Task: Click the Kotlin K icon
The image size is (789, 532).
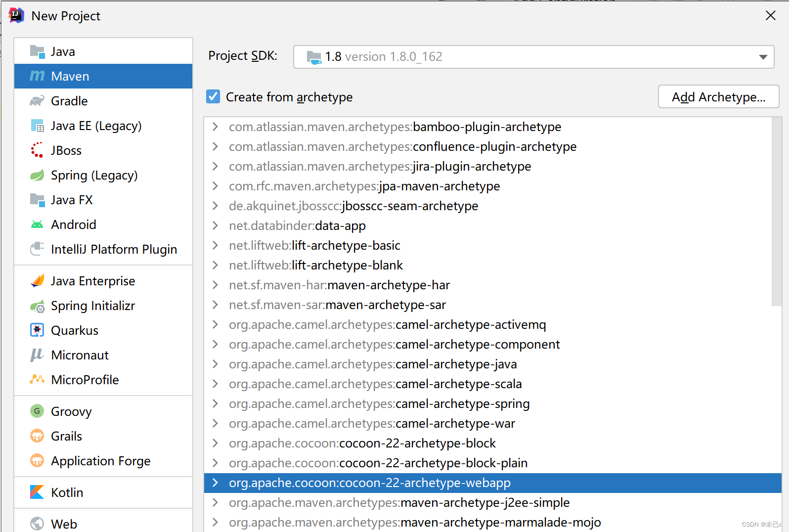Action: coord(37,492)
